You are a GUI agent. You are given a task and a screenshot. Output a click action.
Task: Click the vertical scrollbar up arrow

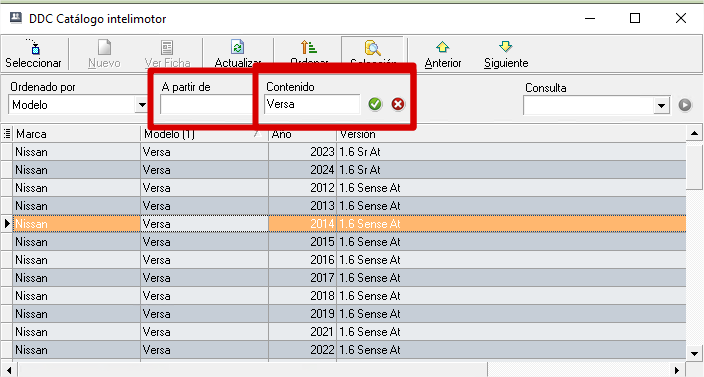(x=694, y=133)
